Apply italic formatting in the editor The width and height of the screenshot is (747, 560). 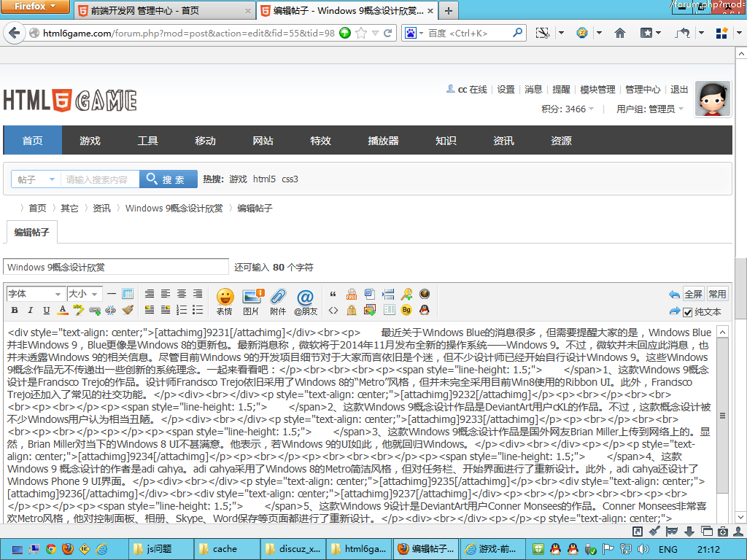tap(31, 311)
